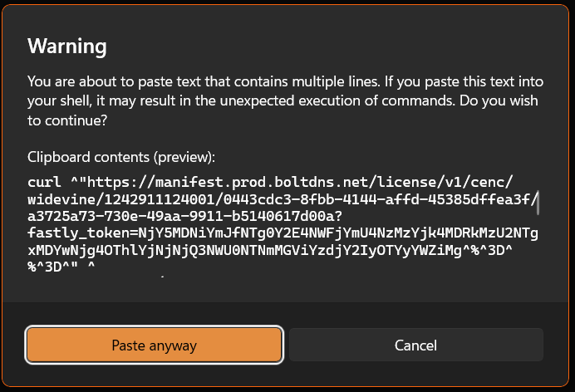The image size is (575, 392).
Task: Click the Paste anyway button
Action: tap(155, 345)
